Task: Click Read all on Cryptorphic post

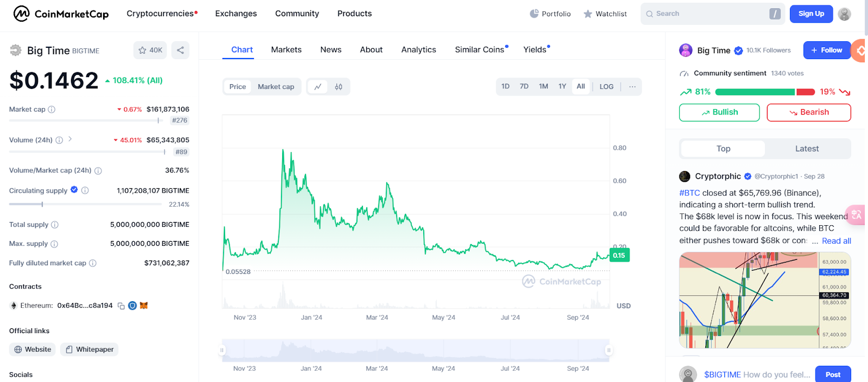Action: point(837,241)
